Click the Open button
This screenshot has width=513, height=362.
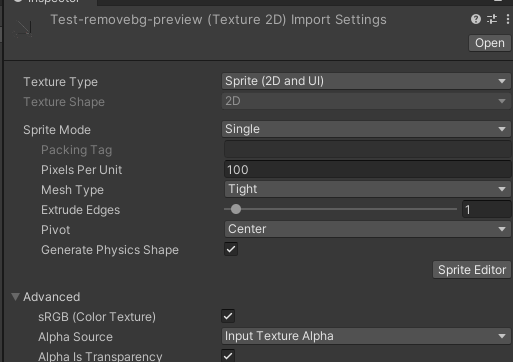489,43
